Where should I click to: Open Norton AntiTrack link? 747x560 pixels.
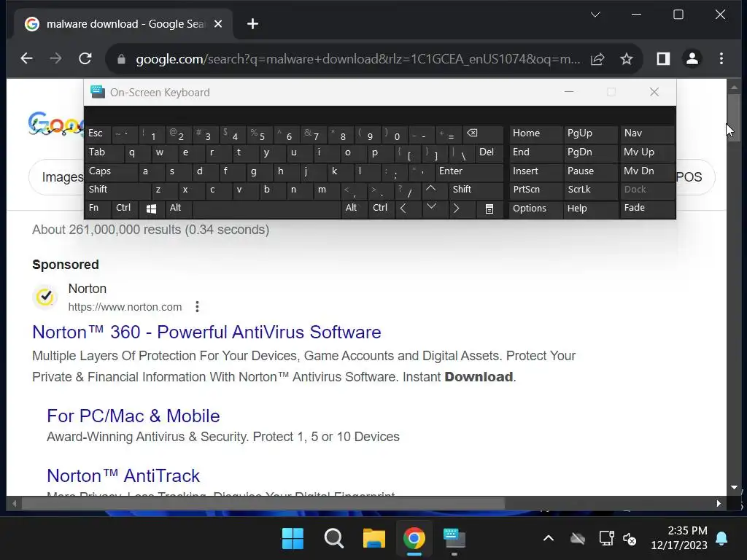click(x=123, y=475)
